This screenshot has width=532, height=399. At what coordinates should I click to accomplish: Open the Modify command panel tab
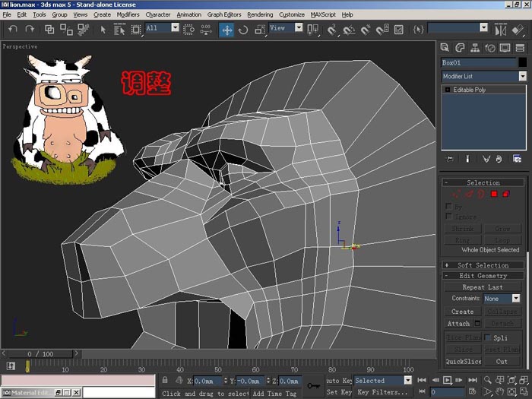460,48
